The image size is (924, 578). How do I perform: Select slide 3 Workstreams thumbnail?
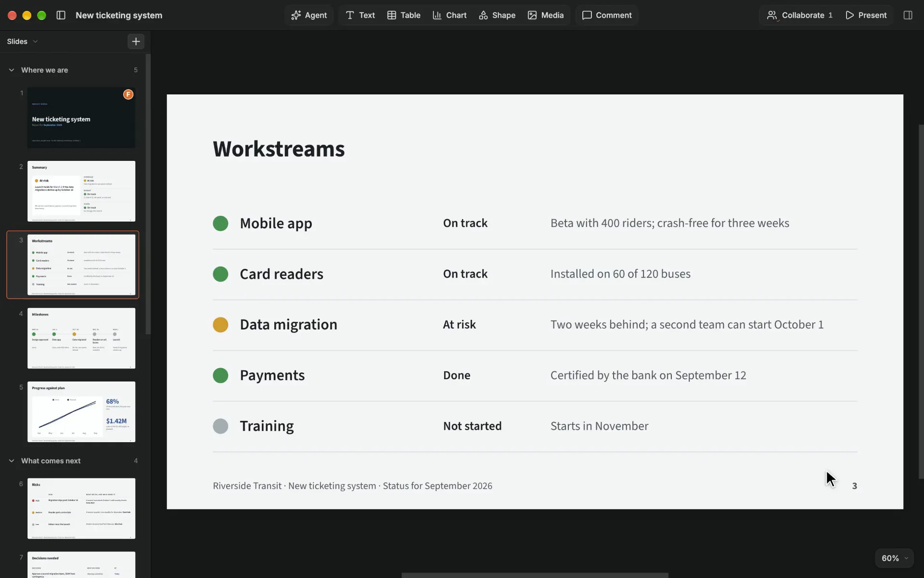[81, 265]
